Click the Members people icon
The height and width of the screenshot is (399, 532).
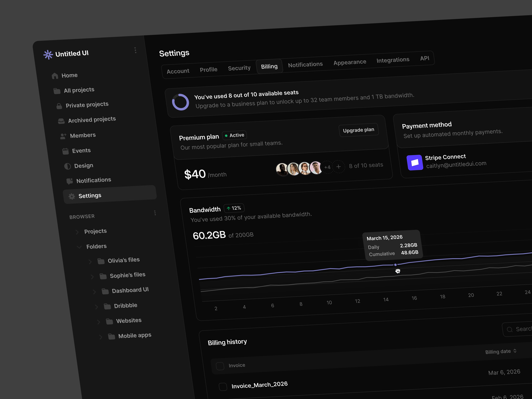(x=63, y=136)
